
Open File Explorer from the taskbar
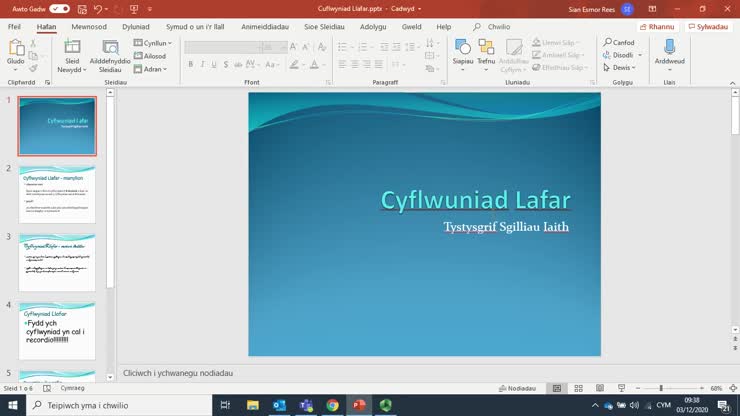(x=252, y=405)
